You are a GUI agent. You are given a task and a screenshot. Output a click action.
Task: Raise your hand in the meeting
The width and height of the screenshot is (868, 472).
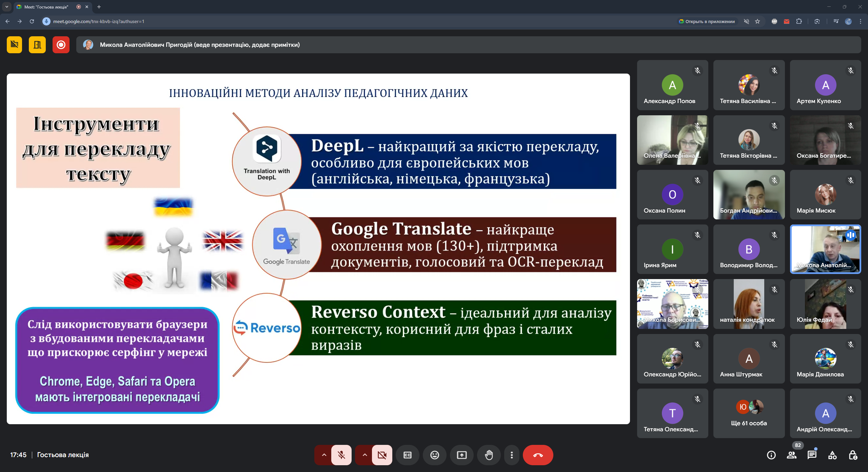tap(489, 455)
